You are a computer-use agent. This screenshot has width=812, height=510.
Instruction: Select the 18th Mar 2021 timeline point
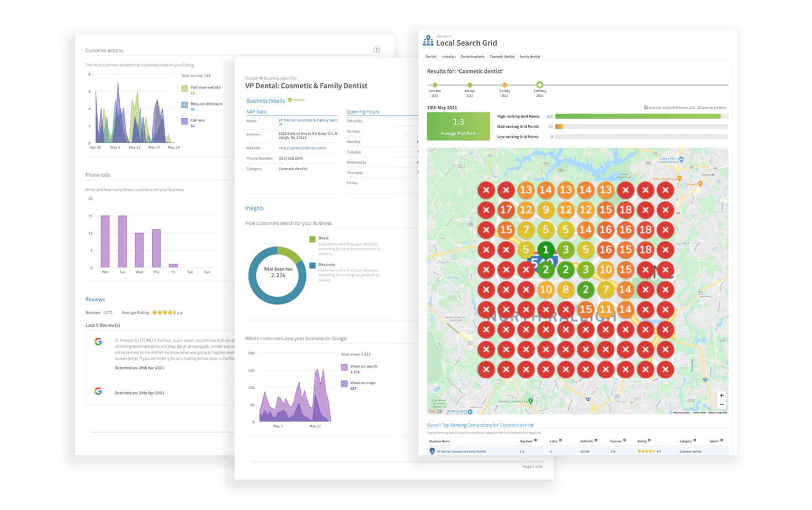point(434,85)
